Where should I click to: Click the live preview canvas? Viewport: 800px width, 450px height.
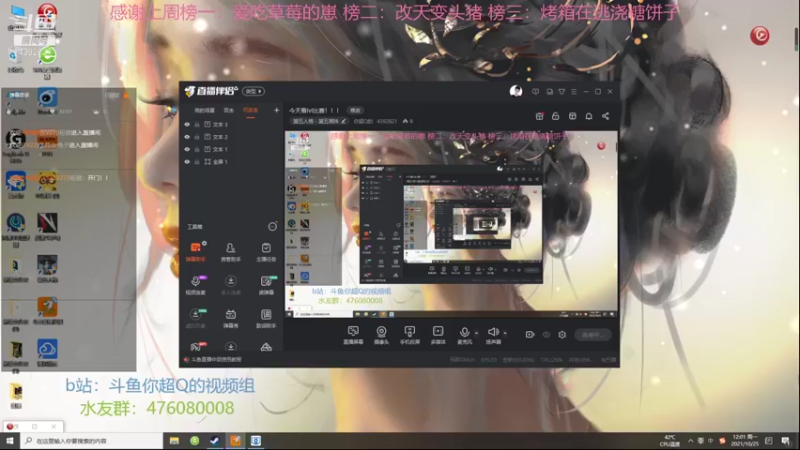451,224
